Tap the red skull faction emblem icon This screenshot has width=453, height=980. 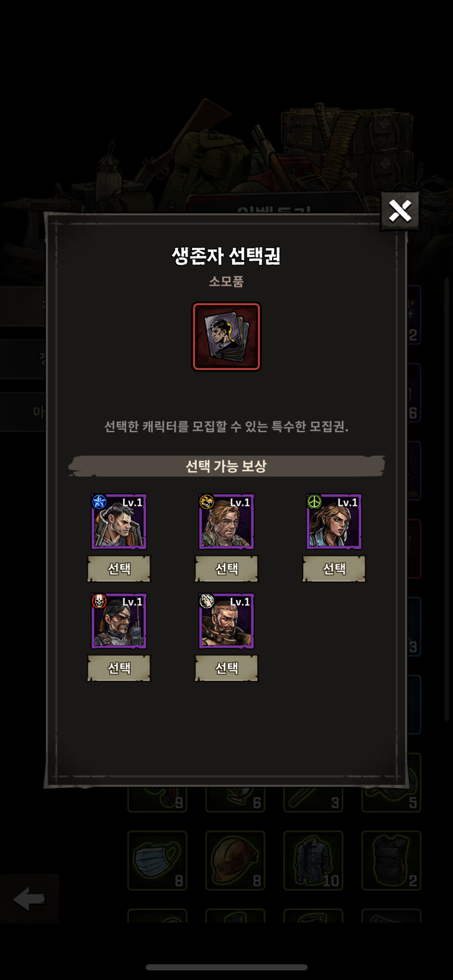[99, 601]
